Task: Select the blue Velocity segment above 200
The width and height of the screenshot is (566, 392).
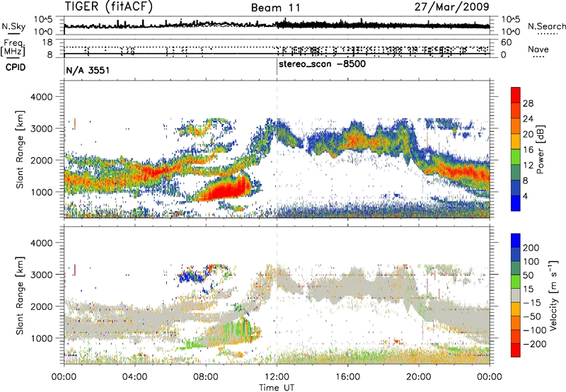Action: click(516, 241)
